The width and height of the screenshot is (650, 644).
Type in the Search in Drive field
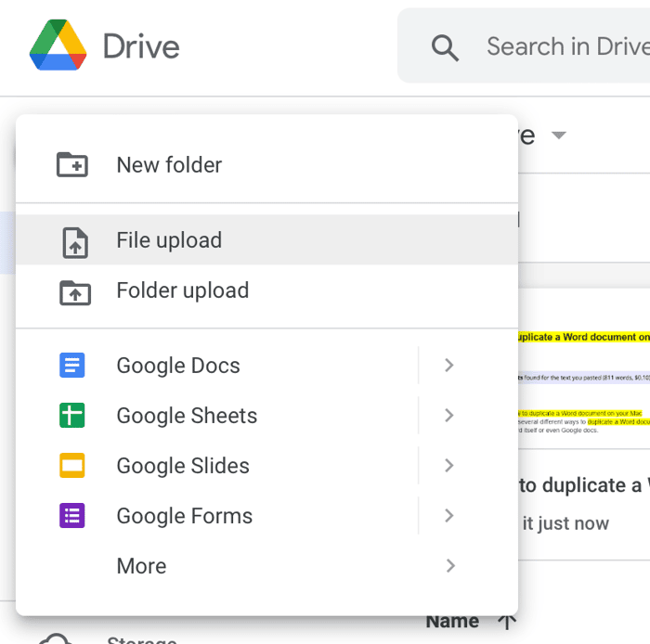566,46
